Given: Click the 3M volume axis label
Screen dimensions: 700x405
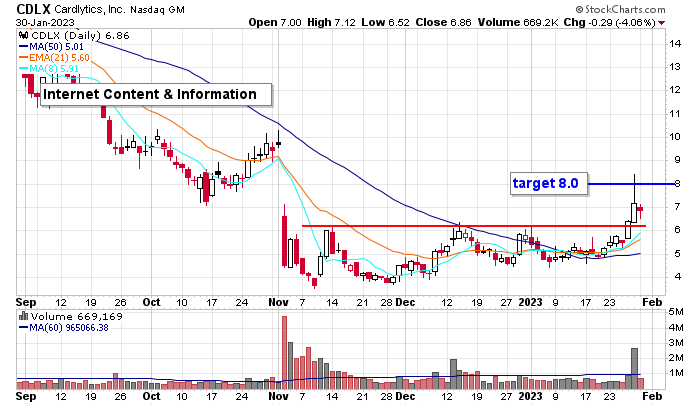Looking at the screenshot, I should click(676, 342).
